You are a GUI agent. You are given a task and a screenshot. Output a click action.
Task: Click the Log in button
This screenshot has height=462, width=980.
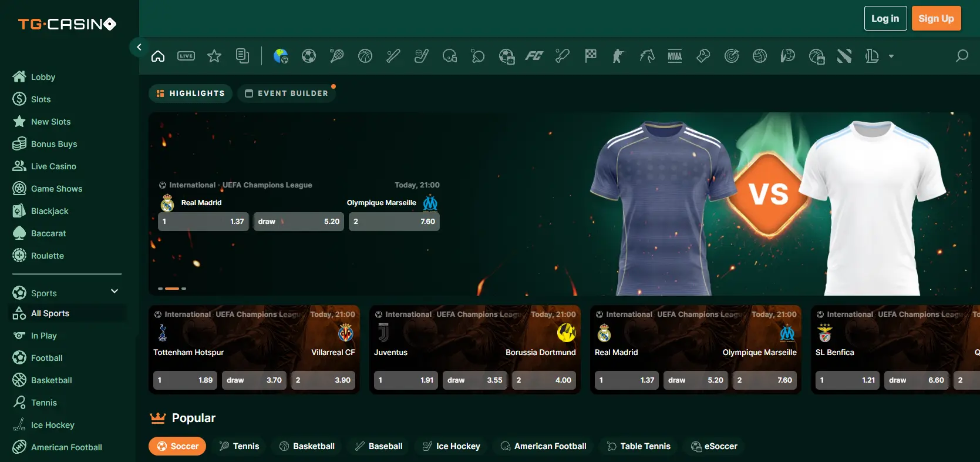pyautogui.click(x=885, y=18)
